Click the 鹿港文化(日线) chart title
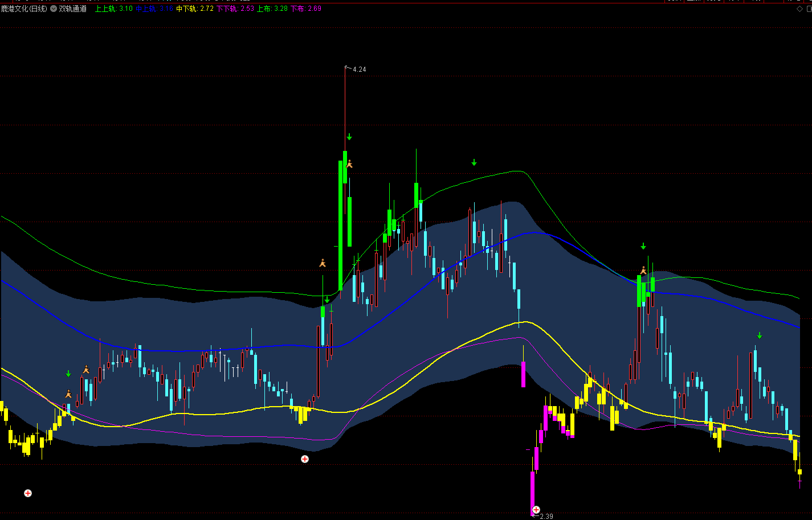812x520 pixels. click(24, 9)
